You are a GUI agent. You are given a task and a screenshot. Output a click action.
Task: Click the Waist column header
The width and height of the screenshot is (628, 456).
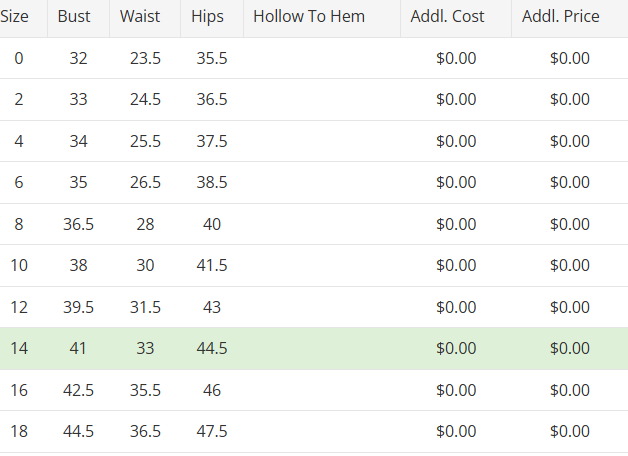pyautogui.click(x=145, y=18)
